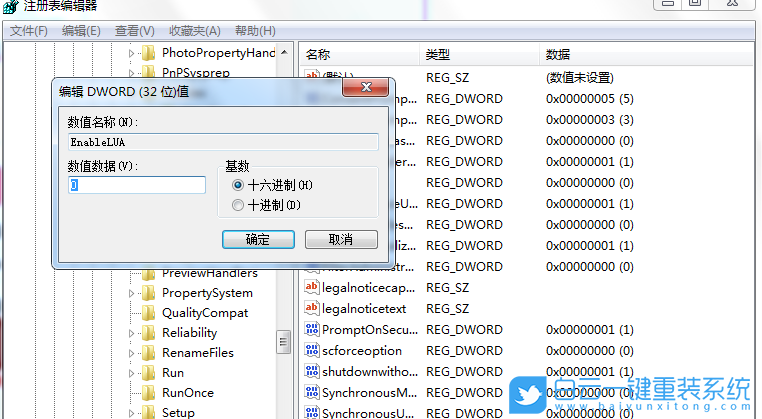Image resolution: width=762 pixels, height=419 pixels.
Task: Close the DWORD edit dialog
Action: tap(365, 87)
